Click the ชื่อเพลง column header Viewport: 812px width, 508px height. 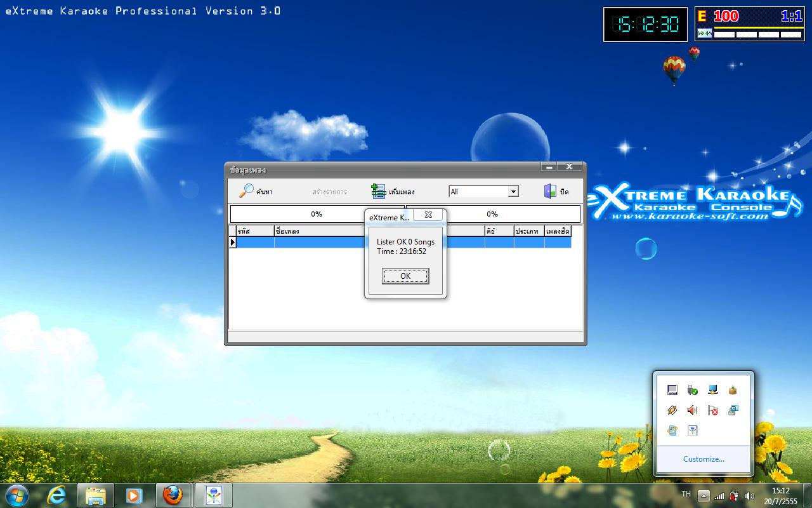[x=320, y=231]
